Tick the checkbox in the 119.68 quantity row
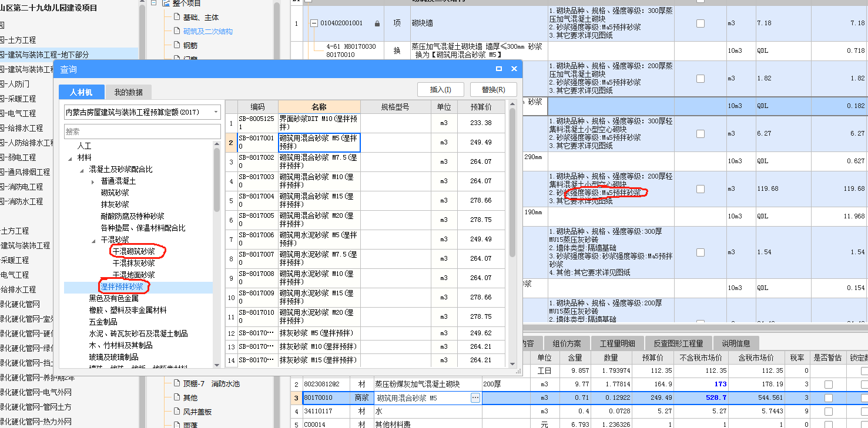The height and width of the screenshot is (428, 868). click(700, 189)
